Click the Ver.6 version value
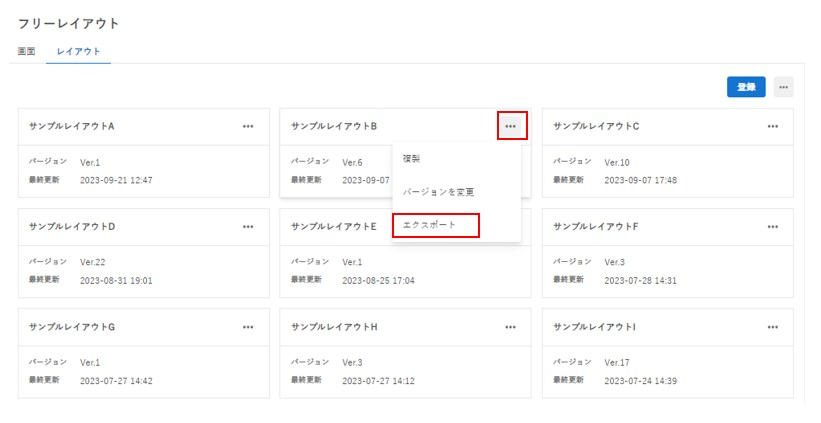Image resolution: width=821 pixels, height=423 pixels. [352, 163]
